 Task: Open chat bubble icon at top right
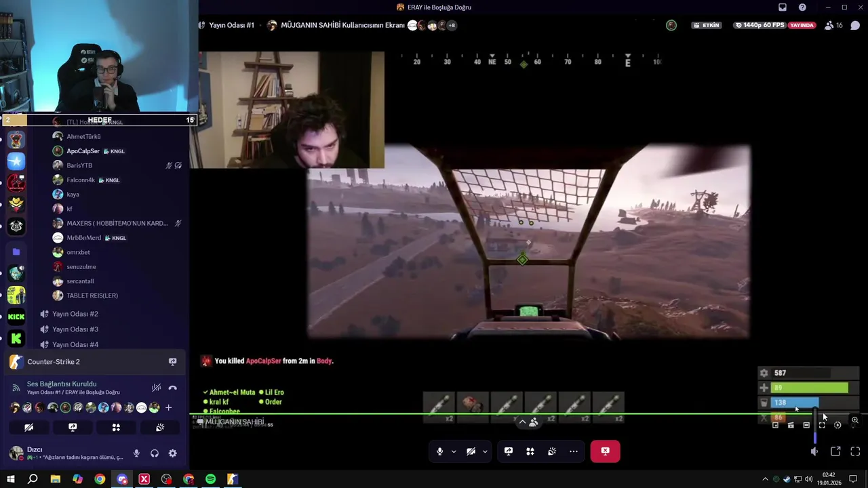[855, 26]
